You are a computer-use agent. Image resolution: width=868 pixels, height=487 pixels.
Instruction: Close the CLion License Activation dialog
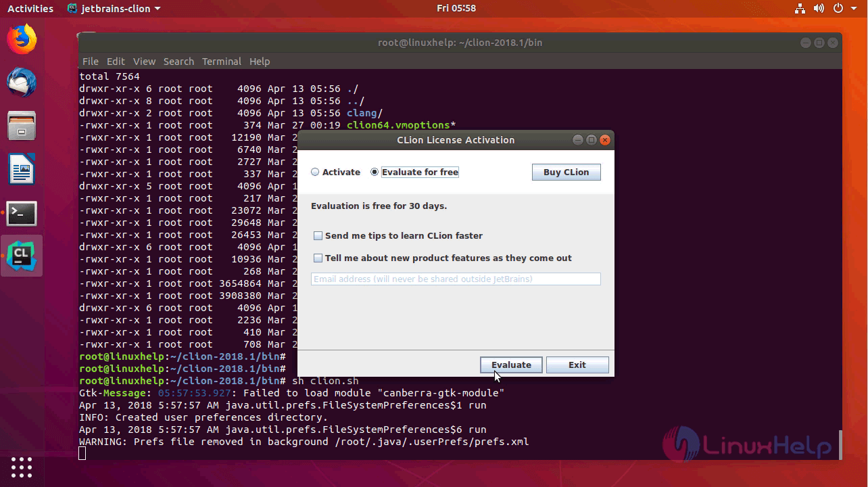(x=605, y=140)
